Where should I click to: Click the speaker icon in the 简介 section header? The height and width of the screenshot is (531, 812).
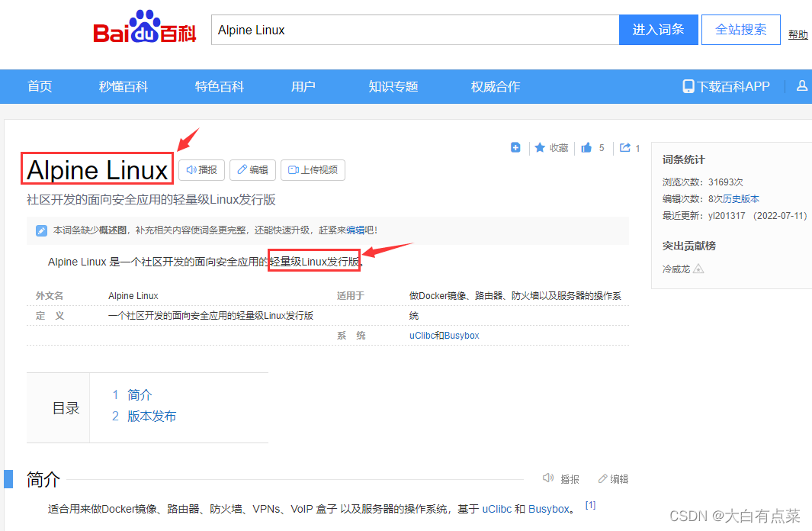tap(548, 478)
